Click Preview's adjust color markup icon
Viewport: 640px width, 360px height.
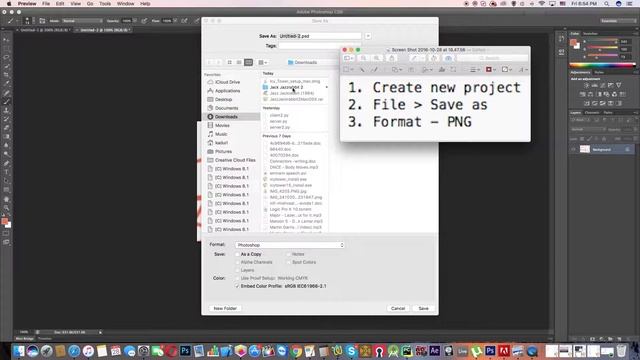pyautogui.click(x=442, y=70)
